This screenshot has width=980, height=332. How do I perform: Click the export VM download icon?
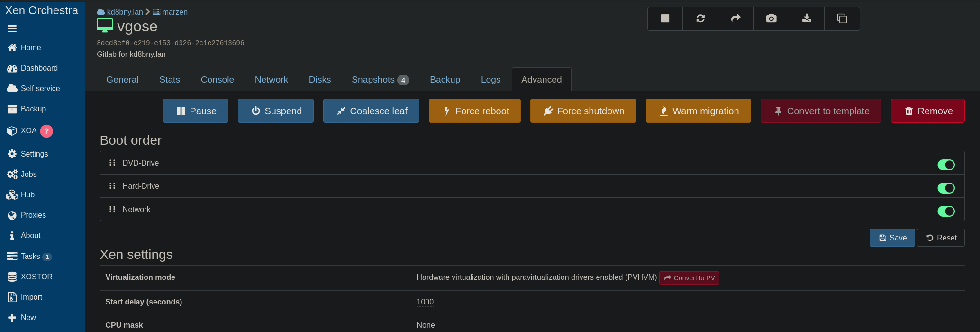coord(807,18)
